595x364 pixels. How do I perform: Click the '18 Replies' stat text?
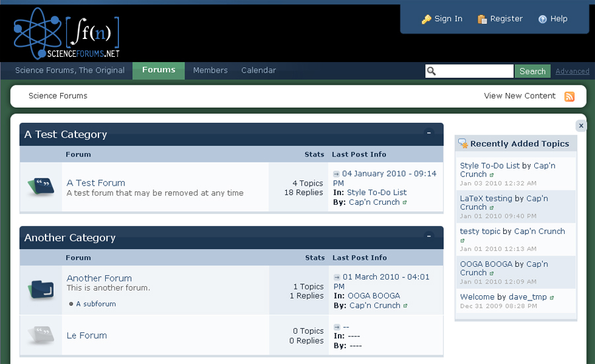tap(303, 193)
